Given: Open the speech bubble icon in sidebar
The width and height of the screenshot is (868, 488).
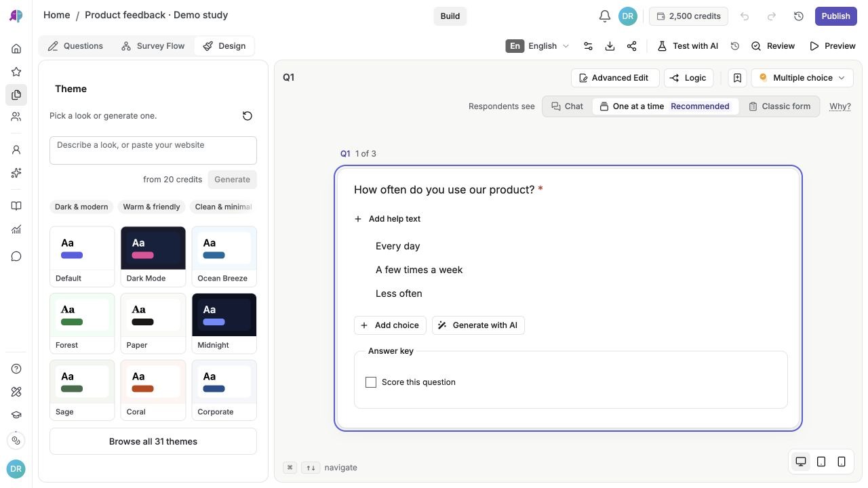Looking at the screenshot, I should pos(16,256).
